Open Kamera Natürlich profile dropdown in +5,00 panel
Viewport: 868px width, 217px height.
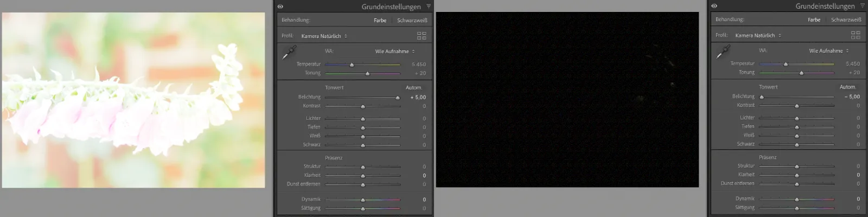(x=324, y=36)
